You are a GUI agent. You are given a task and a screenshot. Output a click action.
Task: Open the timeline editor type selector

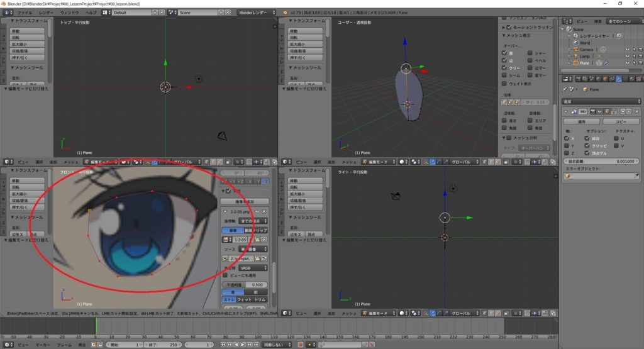pyautogui.click(x=8, y=345)
